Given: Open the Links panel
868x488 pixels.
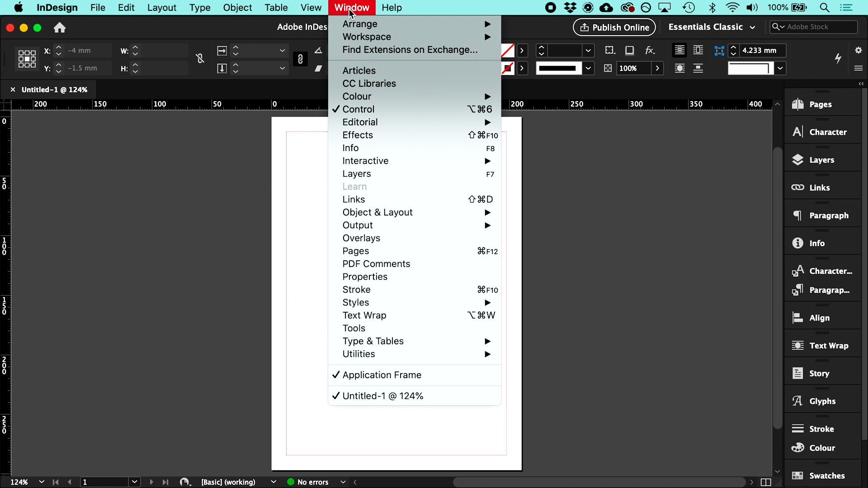Looking at the screenshot, I should point(819,187).
